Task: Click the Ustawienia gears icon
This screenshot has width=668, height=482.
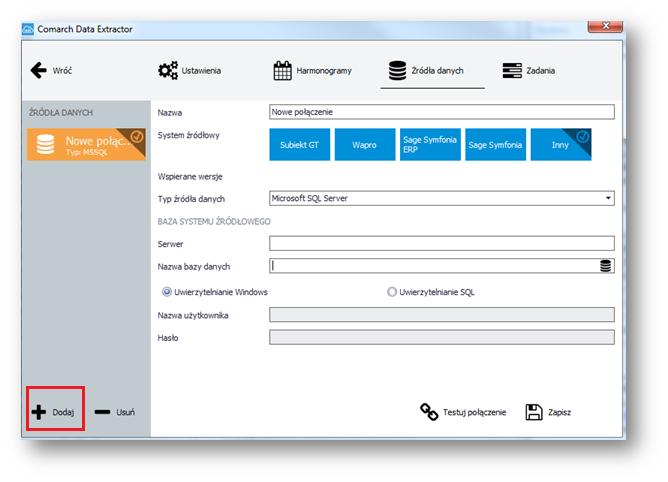Action: (x=168, y=70)
